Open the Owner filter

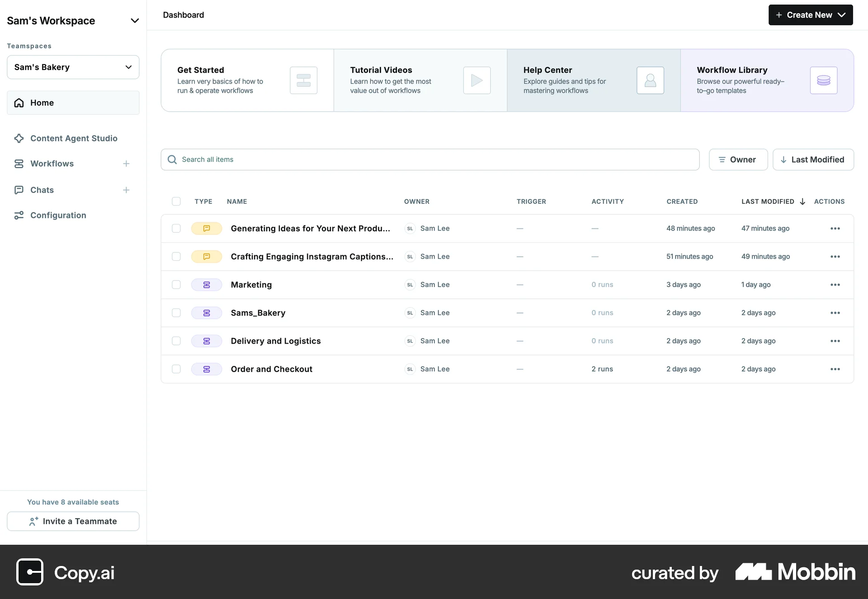coord(738,160)
